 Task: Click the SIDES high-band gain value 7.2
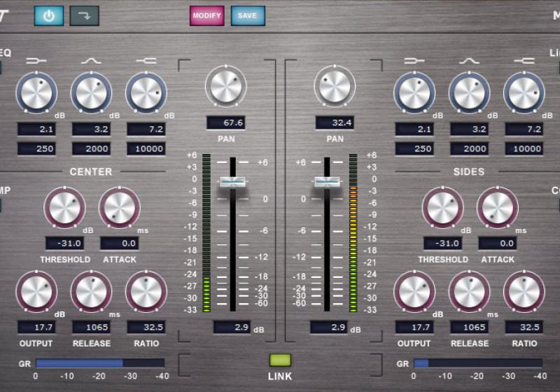524,129
